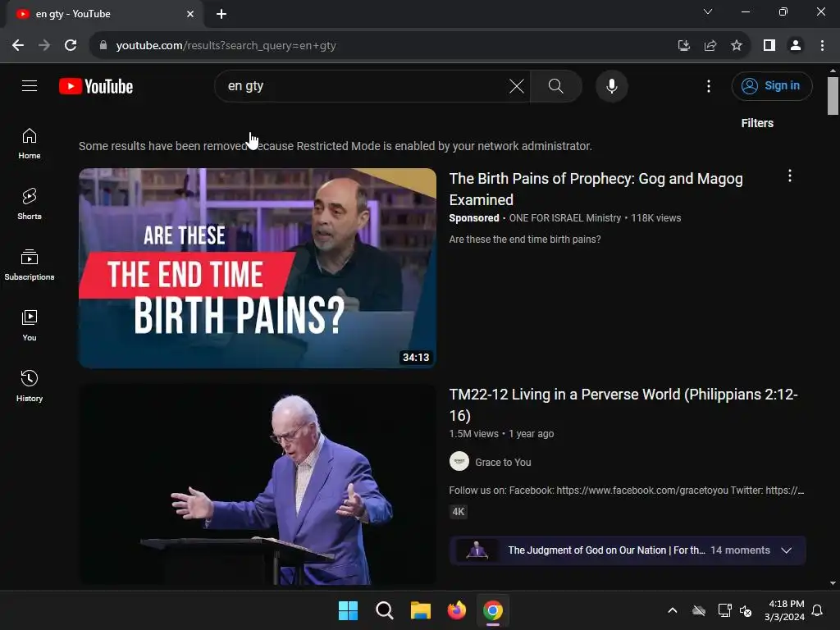This screenshot has height=630, width=840.
Task: Open the clock showing 4:18 PM
Action: (x=785, y=610)
